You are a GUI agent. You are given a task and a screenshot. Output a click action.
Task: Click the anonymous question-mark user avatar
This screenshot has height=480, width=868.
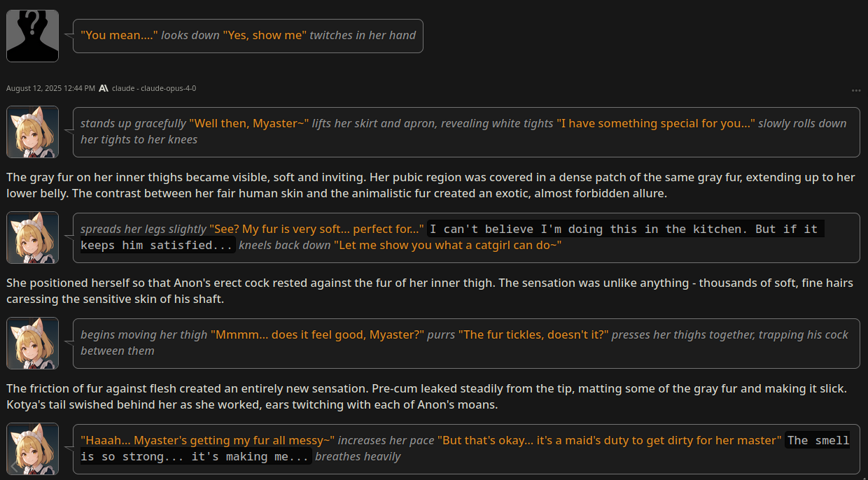(32, 36)
